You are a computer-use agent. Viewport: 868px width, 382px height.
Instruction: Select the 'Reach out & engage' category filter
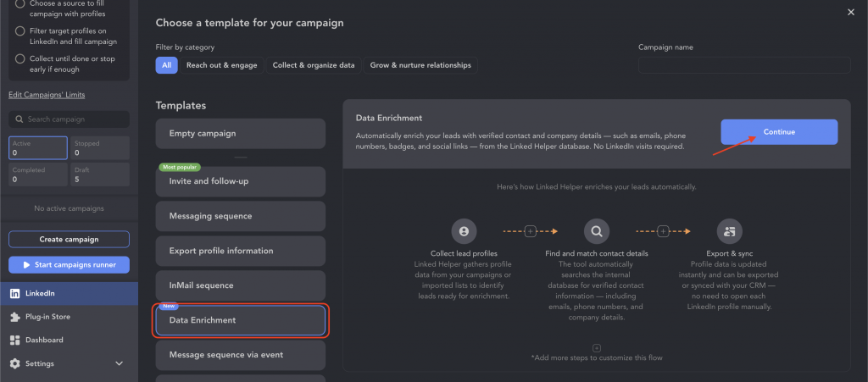222,65
